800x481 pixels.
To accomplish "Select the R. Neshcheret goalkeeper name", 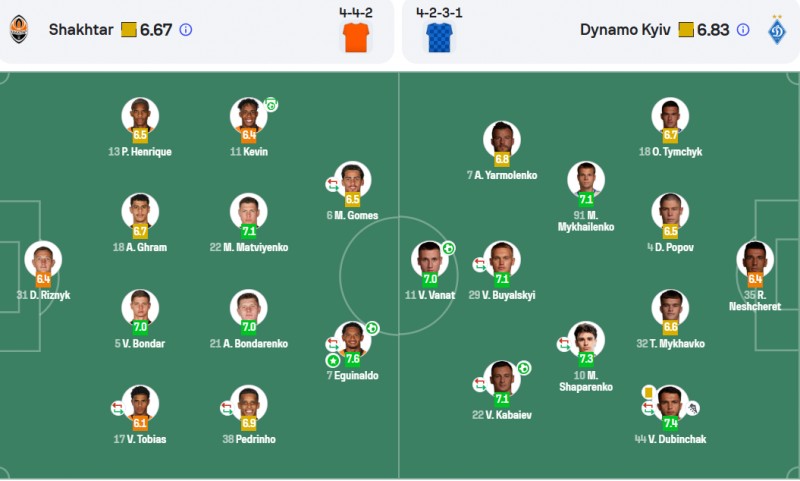I will coord(755,300).
